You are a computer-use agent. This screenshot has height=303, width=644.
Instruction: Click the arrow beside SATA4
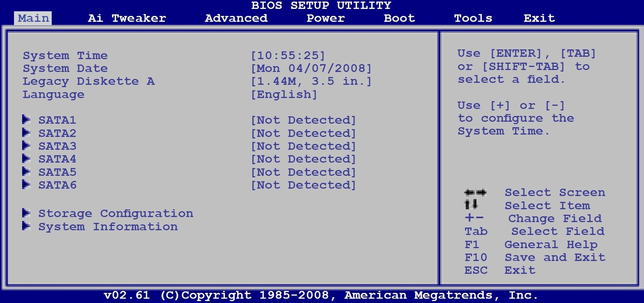coord(26,158)
